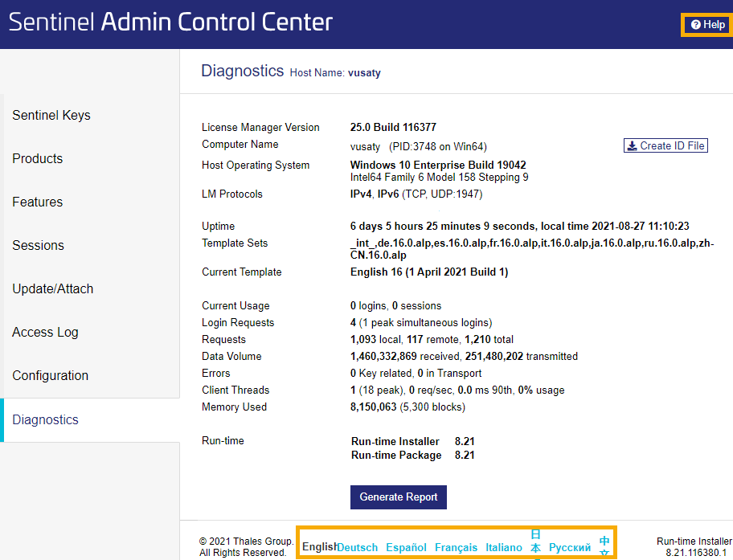
Task: Change language to Français
Action: pyautogui.click(x=456, y=547)
